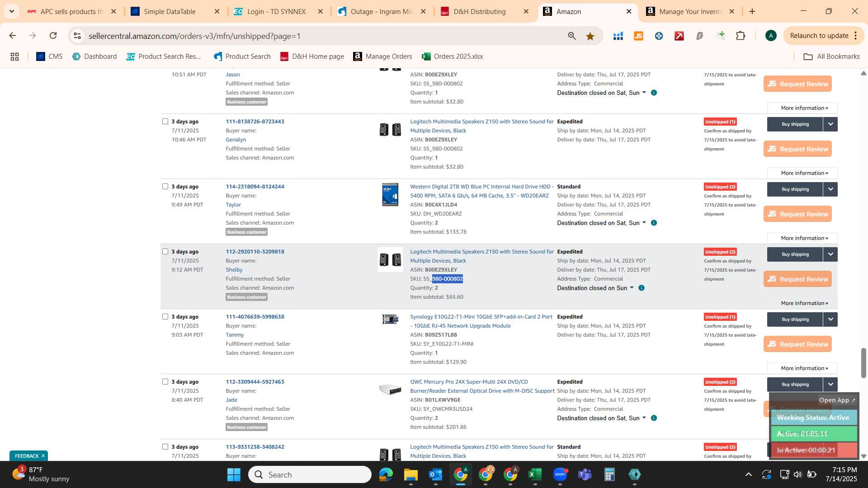
Task: Open buyer name Tammy link
Action: pyautogui.click(x=235, y=335)
